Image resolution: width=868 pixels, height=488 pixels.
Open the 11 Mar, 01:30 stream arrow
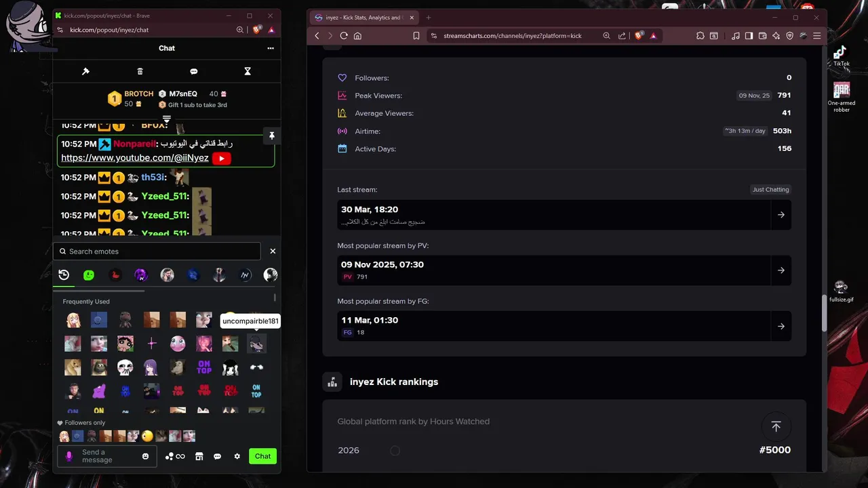(x=781, y=326)
